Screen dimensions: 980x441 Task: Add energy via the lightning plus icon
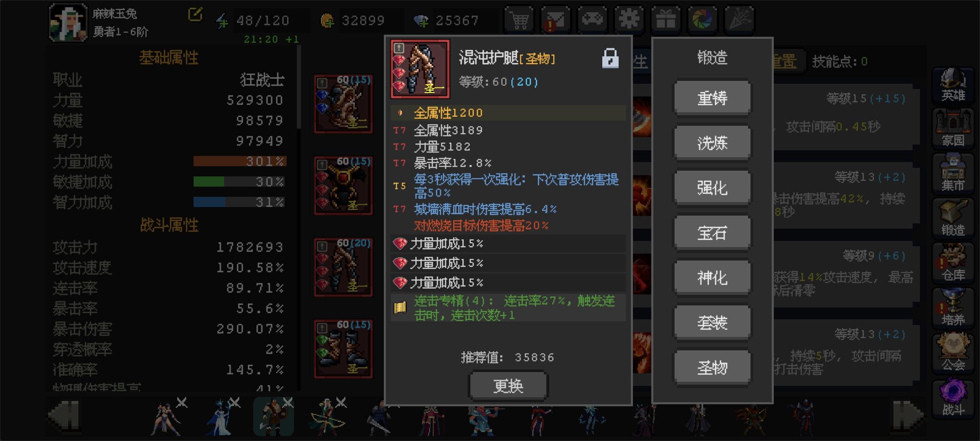222,21
